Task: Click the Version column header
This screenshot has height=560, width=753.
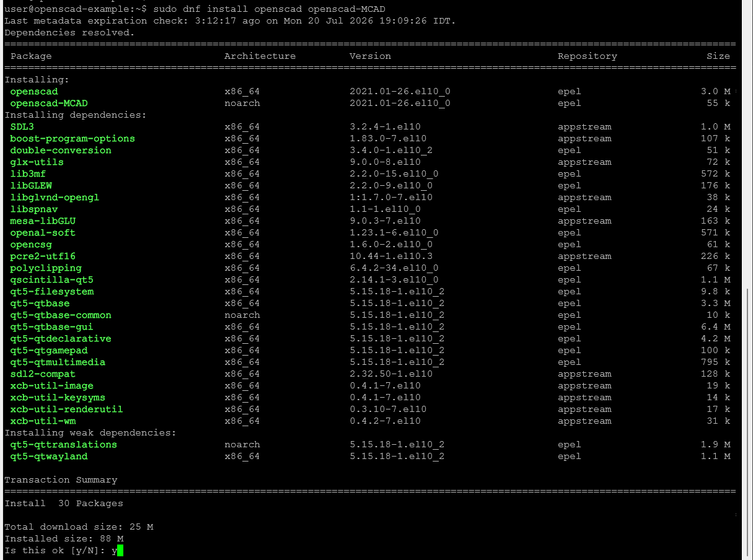Action: pyautogui.click(x=370, y=56)
